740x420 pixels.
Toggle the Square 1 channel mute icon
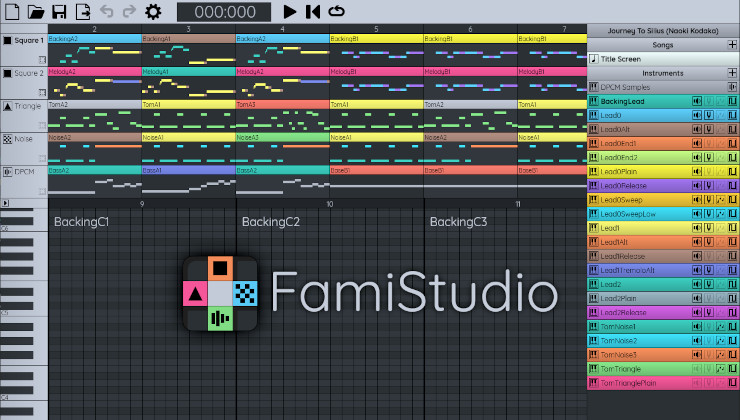[x=8, y=41]
